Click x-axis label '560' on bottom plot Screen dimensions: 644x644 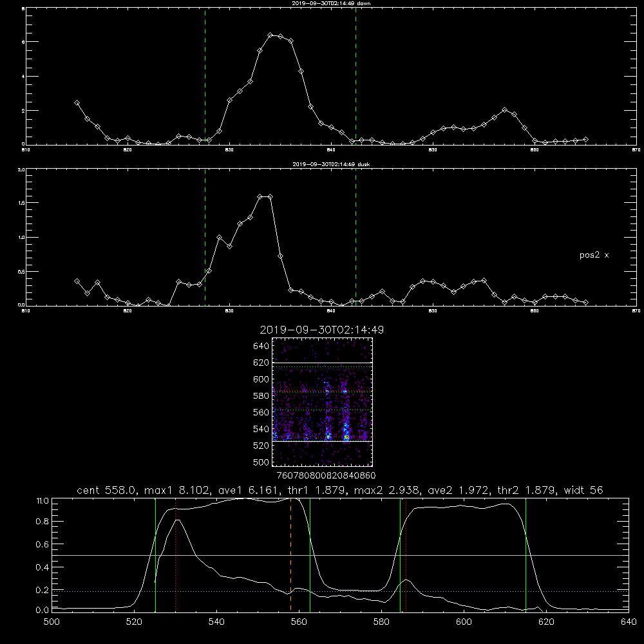tap(299, 622)
